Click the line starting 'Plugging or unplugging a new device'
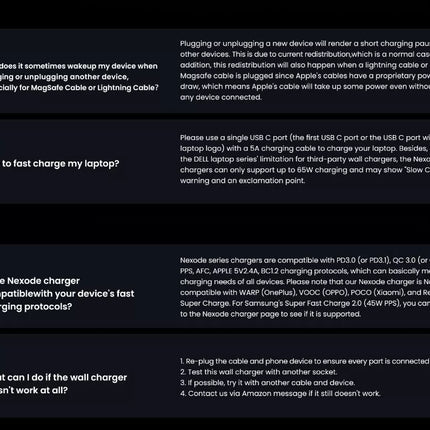 [305, 44]
